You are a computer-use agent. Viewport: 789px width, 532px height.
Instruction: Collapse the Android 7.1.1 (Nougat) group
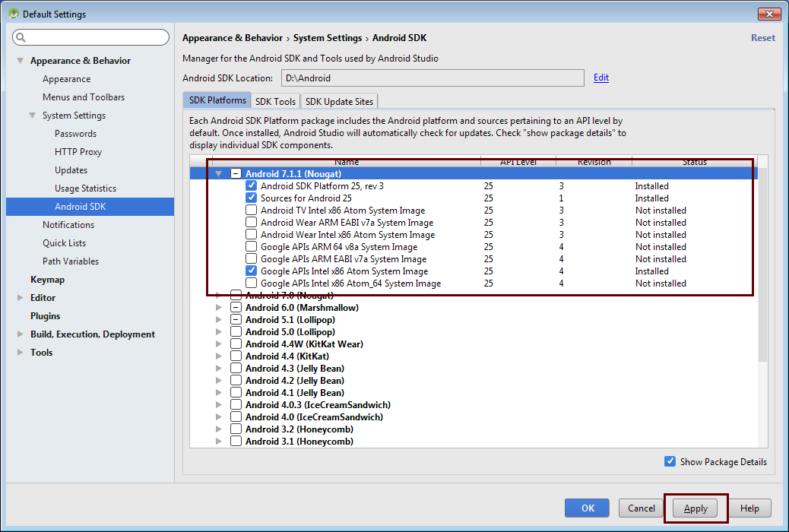pos(219,174)
